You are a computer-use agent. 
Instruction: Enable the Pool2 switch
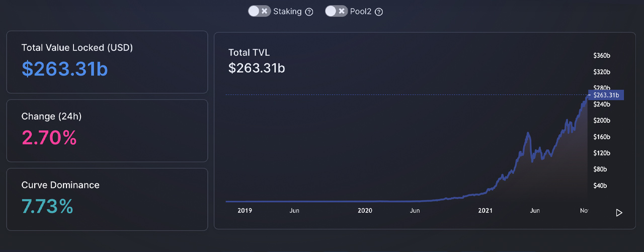coord(336,11)
